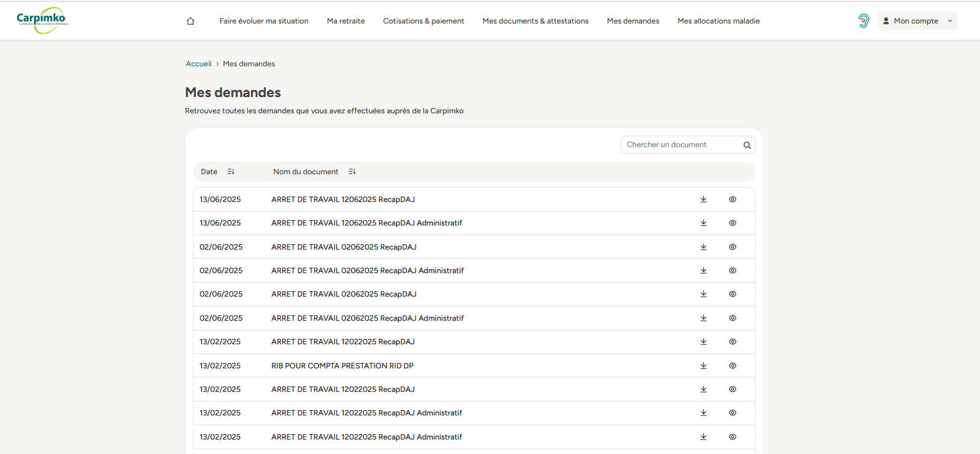Go to Mes allocations maladie
The width and height of the screenshot is (980, 454).
718,21
